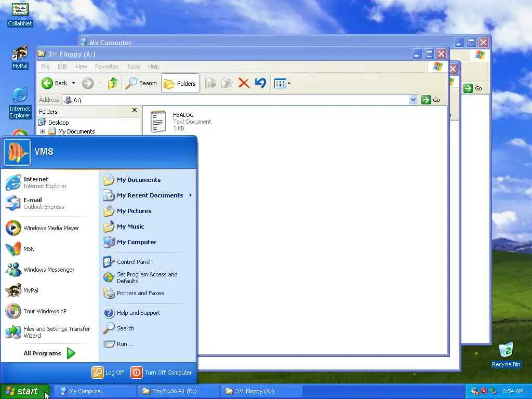Switch to My Computer taskbar button
Viewport: 532px width, 399px height.
[95, 391]
